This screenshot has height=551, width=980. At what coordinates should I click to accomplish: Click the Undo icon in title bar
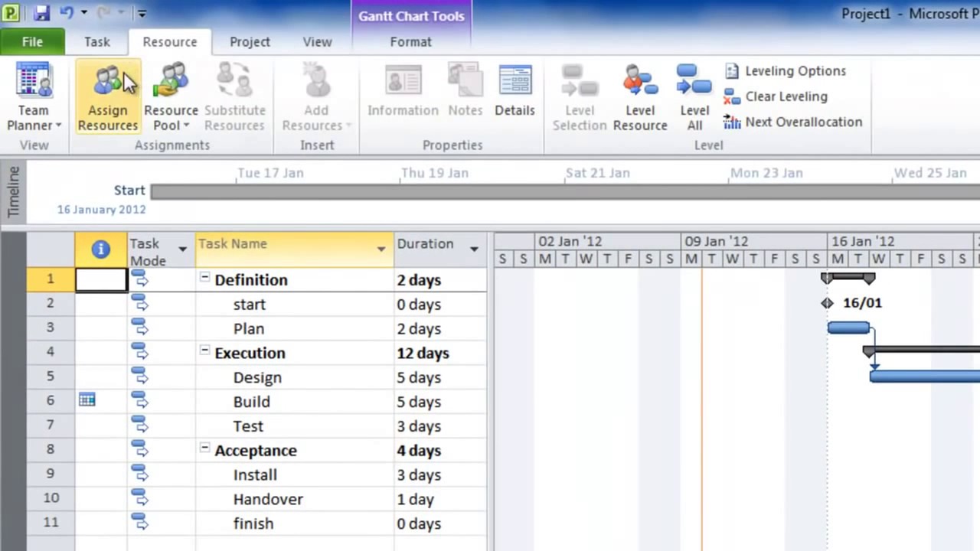click(x=67, y=13)
